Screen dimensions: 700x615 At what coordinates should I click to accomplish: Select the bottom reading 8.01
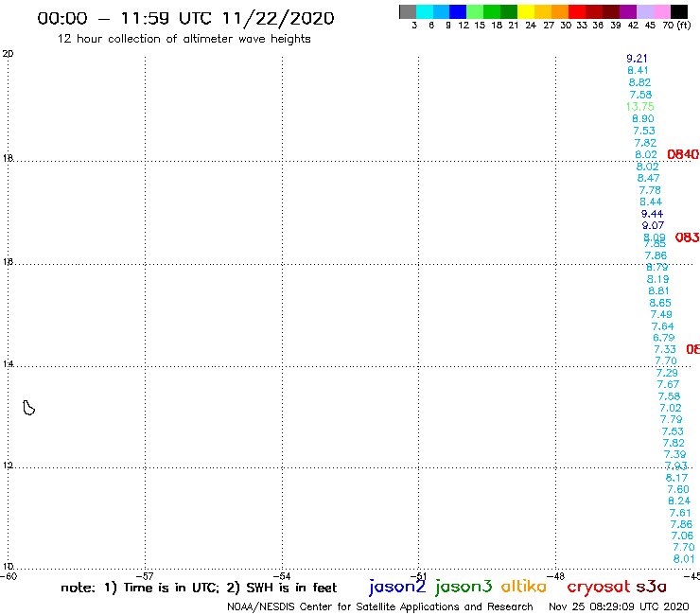click(684, 559)
